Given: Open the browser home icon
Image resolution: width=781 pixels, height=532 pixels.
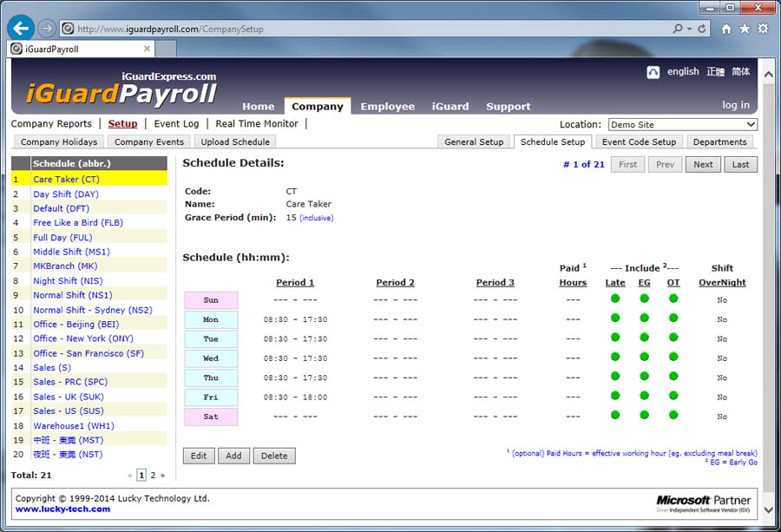Looking at the screenshot, I should click(726, 29).
